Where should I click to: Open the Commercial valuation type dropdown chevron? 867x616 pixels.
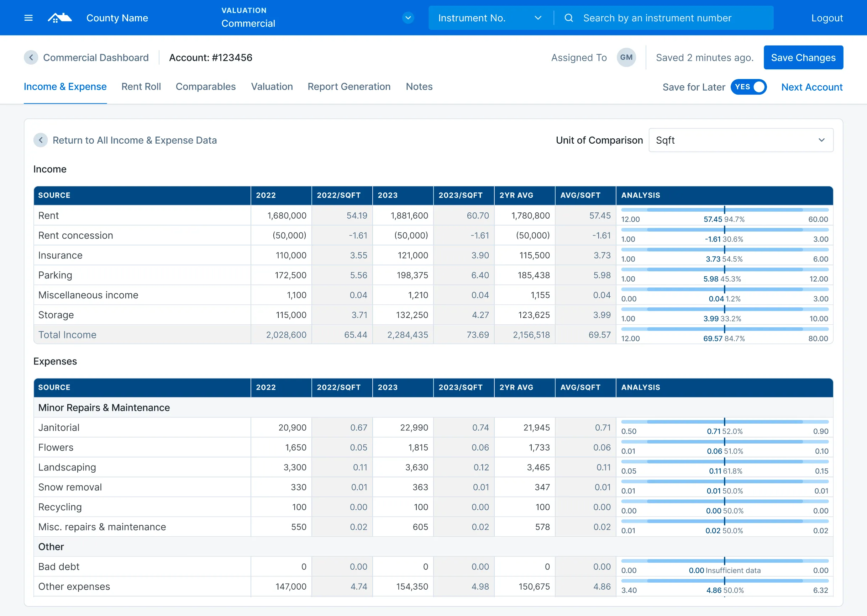(x=408, y=18)
